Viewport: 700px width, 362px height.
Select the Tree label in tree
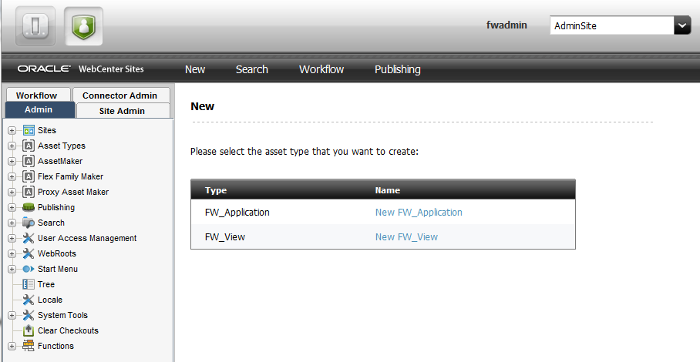tap(46, 284)
